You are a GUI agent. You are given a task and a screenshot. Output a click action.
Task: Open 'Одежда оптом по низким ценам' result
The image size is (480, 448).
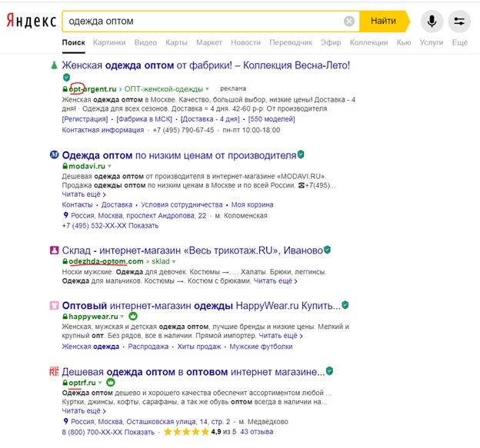[x=179, y=155]
